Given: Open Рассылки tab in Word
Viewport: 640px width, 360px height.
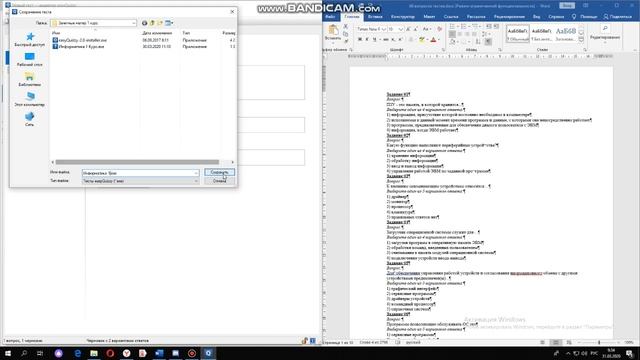Looking at the screenshot, I should (x=476, y=17).
